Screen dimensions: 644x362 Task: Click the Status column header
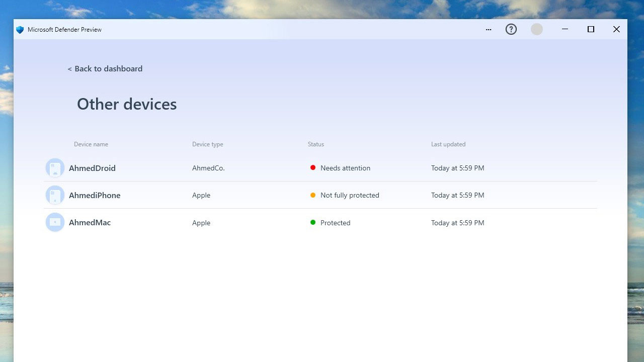pos(316,144)
